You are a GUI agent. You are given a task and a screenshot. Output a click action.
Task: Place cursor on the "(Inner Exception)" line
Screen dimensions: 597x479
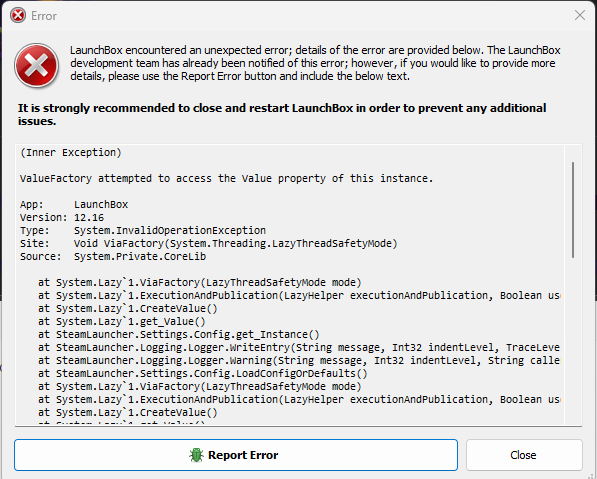click(x=71, y=153)
